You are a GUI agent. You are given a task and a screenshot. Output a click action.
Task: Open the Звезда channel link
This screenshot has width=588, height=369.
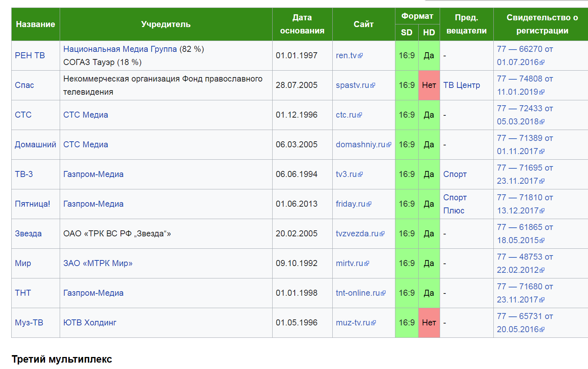click(28, 234)
